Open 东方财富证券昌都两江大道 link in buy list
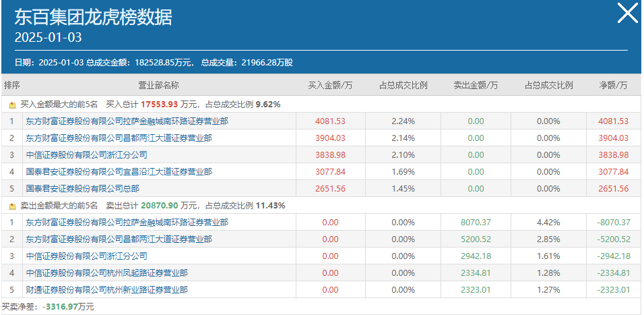The height and width of the screenshot is (315, 644). coord(119,138)
